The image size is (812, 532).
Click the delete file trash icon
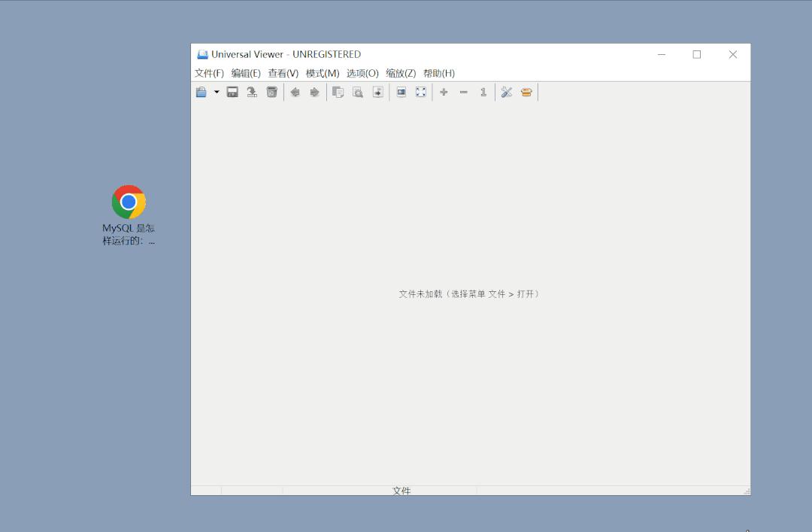point(272,92)
